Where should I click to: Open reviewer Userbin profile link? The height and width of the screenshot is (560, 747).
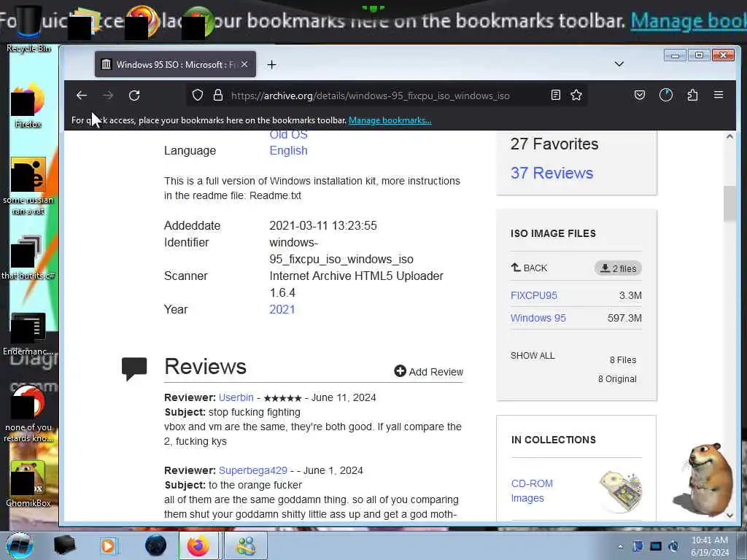point(236,397)
